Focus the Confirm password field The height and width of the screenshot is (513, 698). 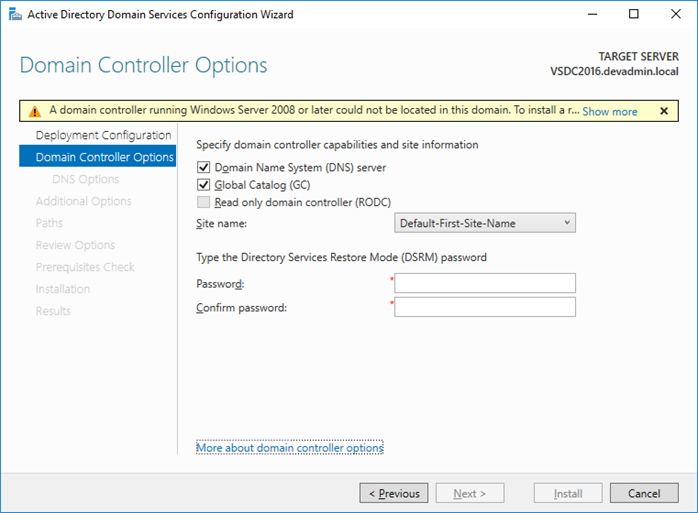pos(485,307)
